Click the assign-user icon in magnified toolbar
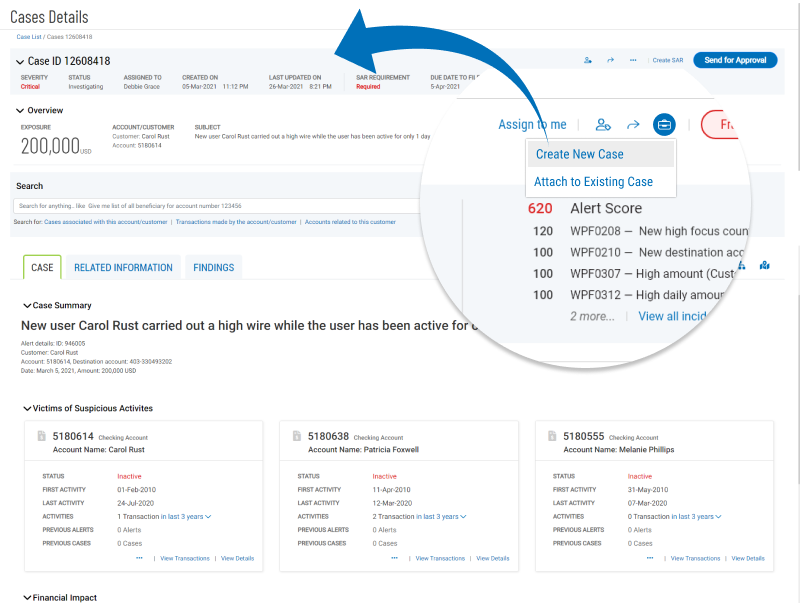Viewport: 800px width, 603px height. tap(602, 125)
